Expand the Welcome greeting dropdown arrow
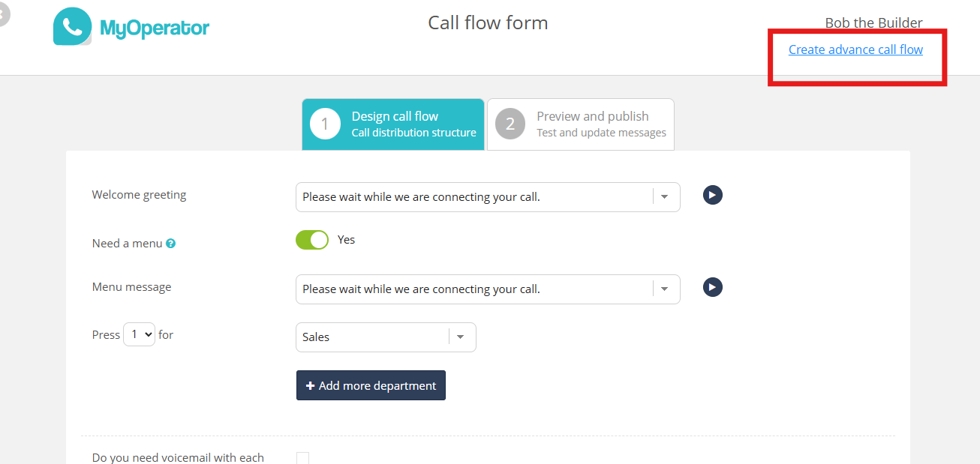 pos(664,197)
